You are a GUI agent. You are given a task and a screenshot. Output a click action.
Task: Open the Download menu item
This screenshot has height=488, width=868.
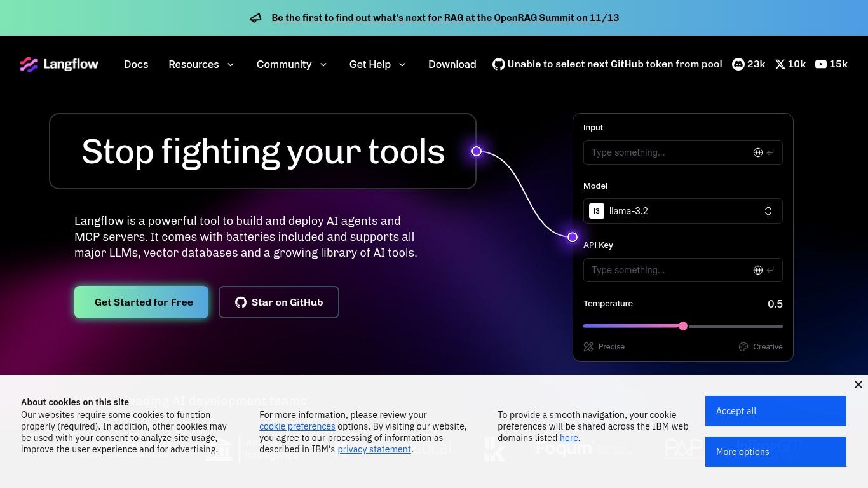pos(452,64)
